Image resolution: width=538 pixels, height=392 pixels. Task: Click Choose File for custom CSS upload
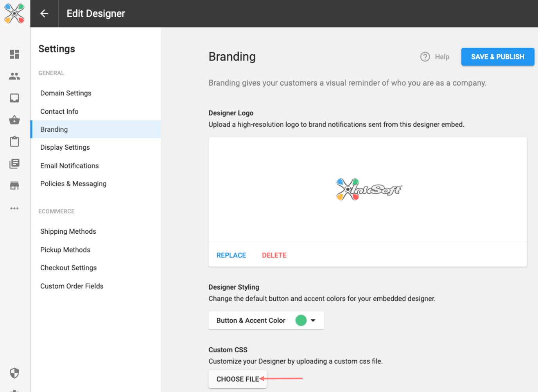click(237, 379)
